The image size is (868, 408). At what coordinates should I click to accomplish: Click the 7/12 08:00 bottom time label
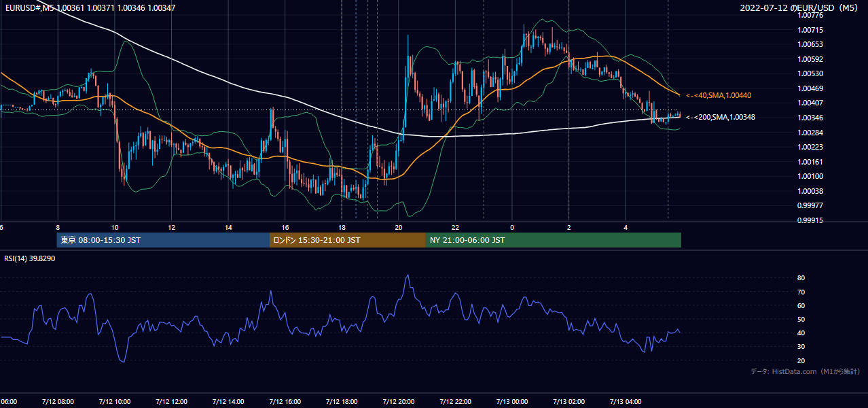pyautogui.click(x=57, y=402)
